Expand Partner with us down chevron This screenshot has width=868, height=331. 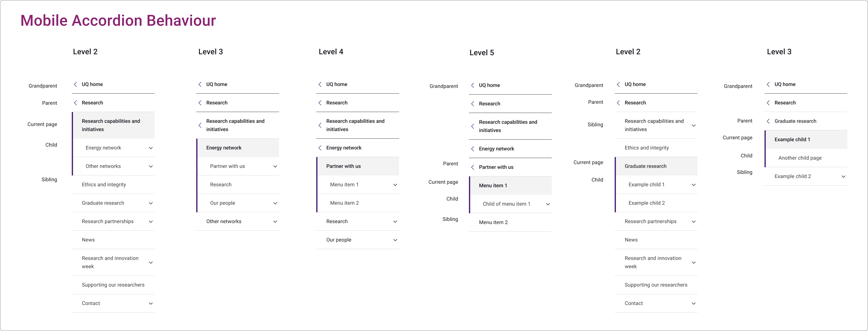tap(275, 166)
